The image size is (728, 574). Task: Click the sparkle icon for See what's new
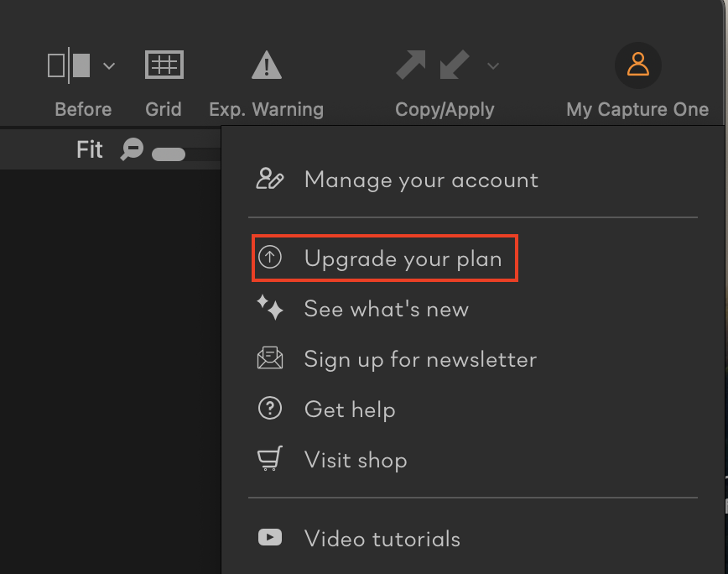click(x=270, y=307)
